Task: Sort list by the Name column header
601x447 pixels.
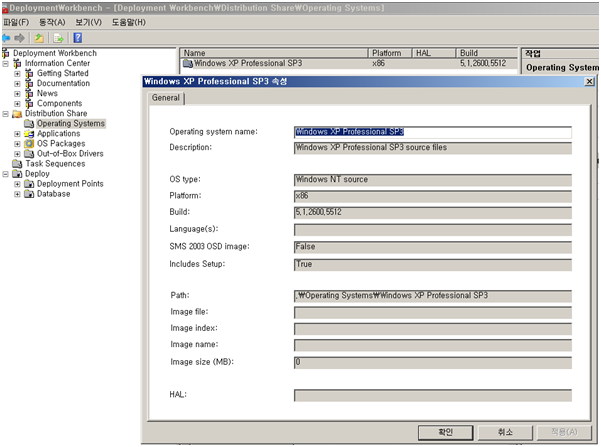Action: 274,53
